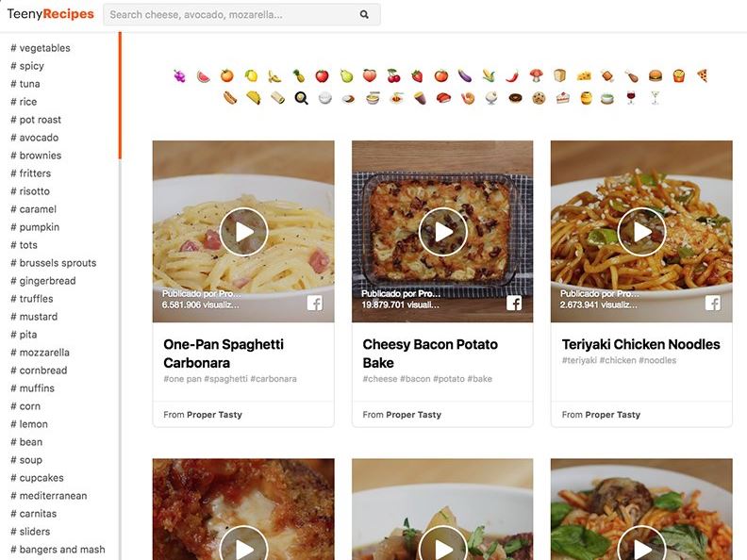Choose the tangerine emoji
The height and width of the screenshot is (560, 747).
(227, 75)
